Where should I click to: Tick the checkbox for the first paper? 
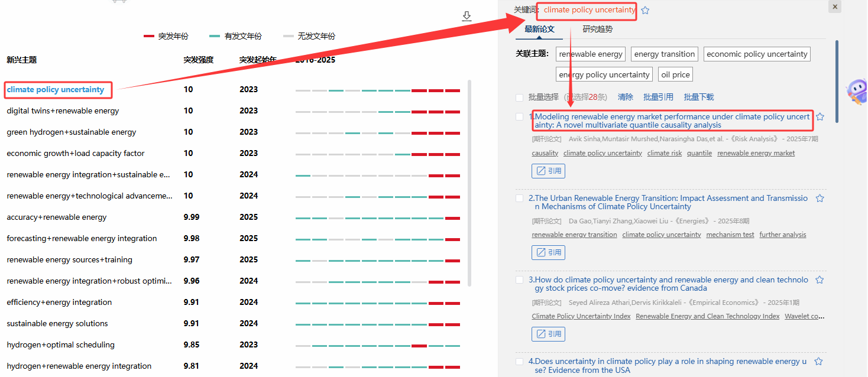(519, 117)
